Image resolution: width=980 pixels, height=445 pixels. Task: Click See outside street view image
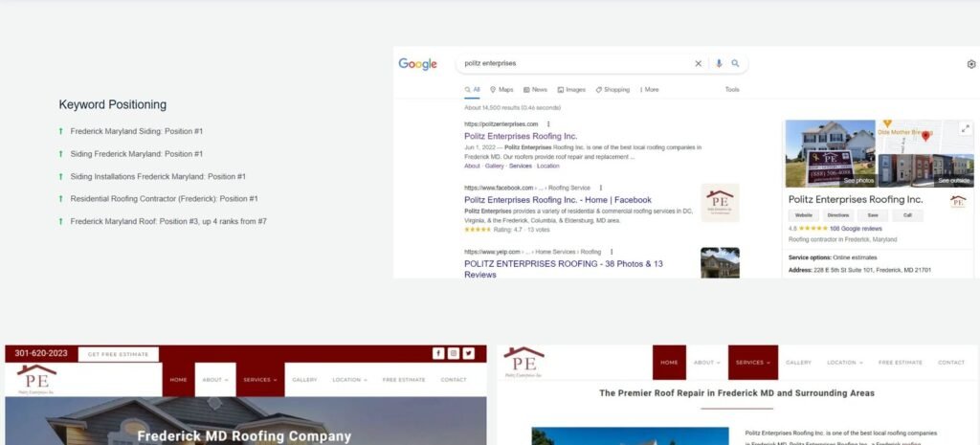tap(954, 180)
